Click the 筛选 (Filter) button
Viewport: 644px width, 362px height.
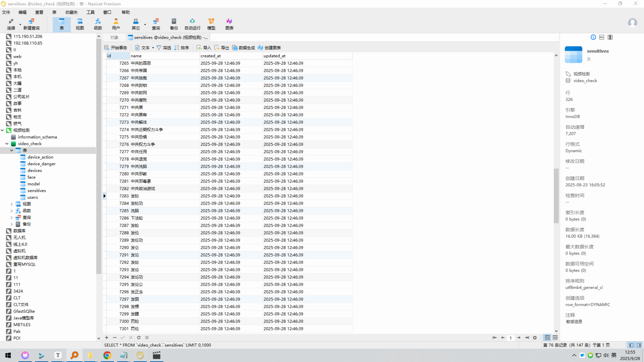pos(164,48)
